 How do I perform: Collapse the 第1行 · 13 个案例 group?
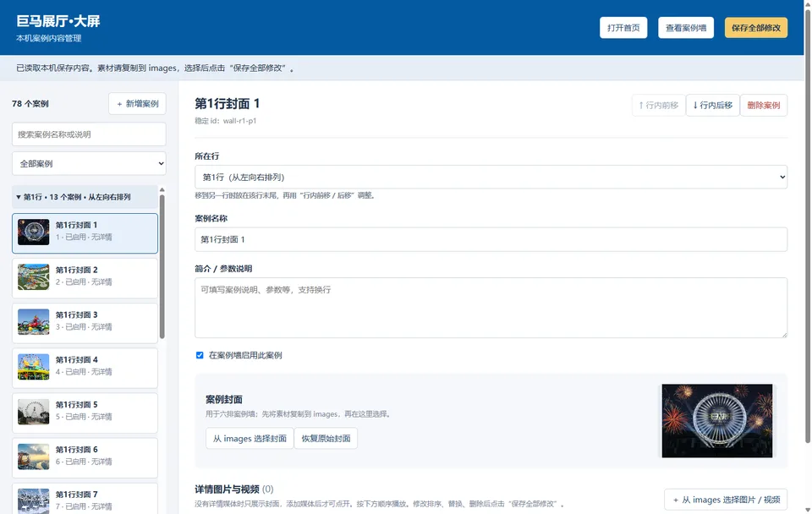85,197
